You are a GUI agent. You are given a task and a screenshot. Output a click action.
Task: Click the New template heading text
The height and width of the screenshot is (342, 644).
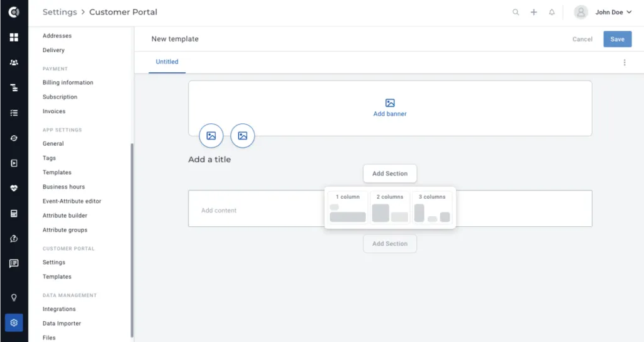(175, 39)
